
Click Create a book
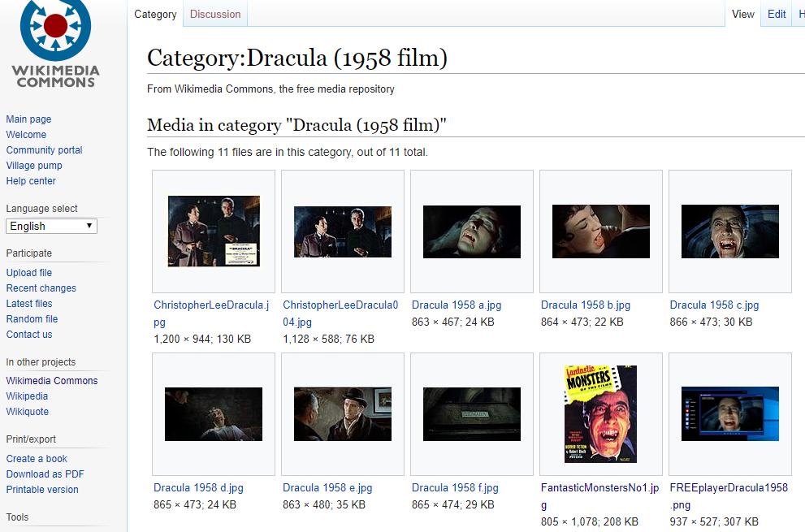[37, 459]
